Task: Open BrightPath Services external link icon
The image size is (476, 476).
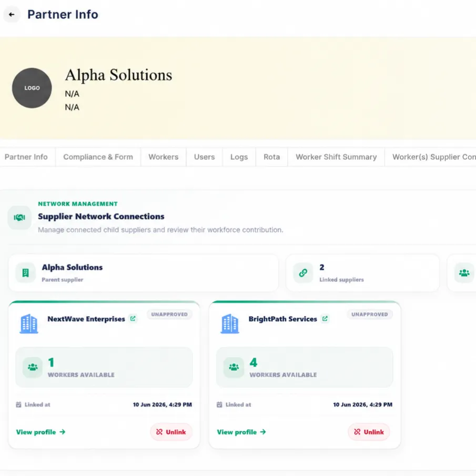Action: click(325, 318)
